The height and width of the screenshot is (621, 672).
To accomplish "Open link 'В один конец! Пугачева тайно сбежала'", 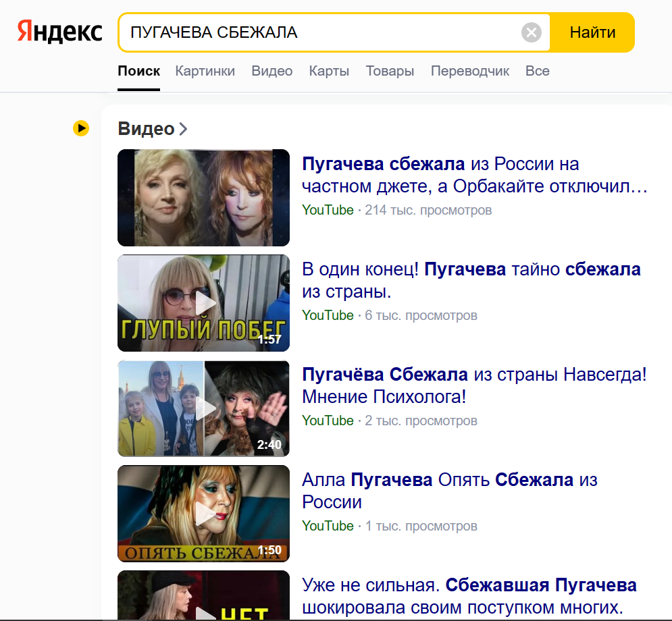I will click(471, 280).
